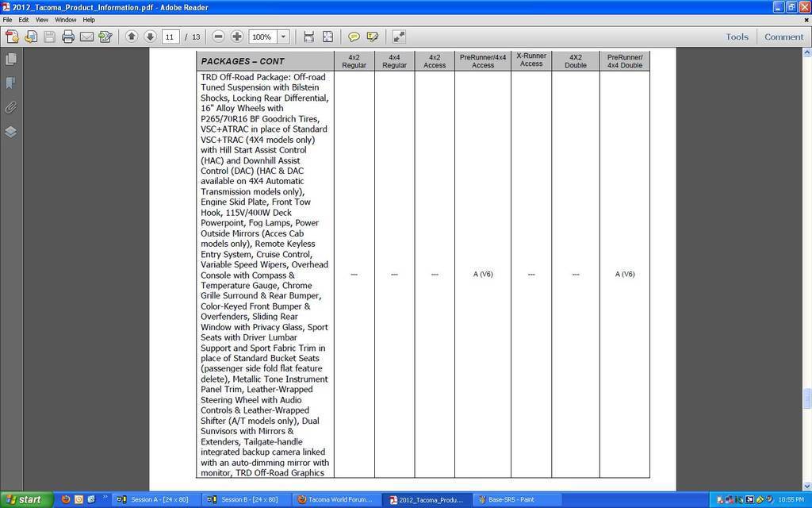Open the Comment pane

(x=784, y=37)
